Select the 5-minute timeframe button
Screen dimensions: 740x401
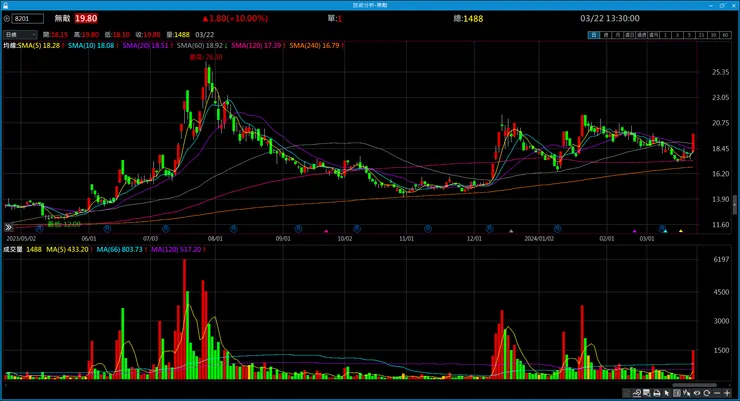pos(689,35)
